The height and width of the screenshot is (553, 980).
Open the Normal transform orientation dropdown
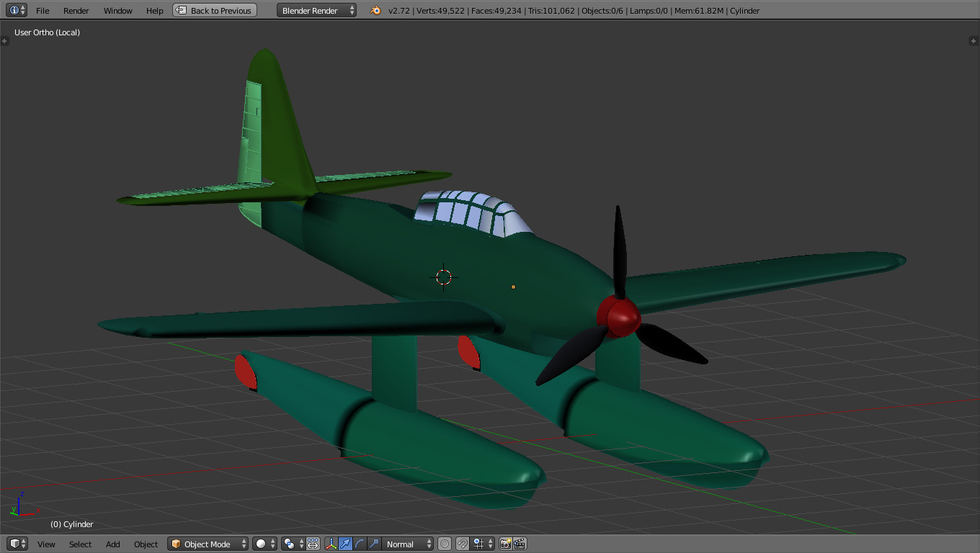pyautogui.click(x=407, y=544)
